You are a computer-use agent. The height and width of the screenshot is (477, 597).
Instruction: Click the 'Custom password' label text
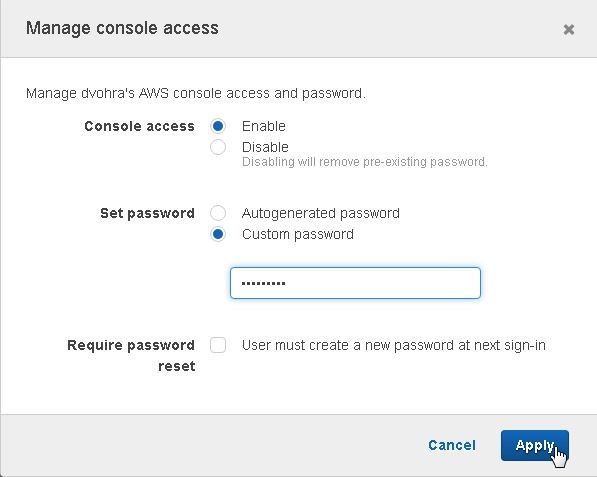click(298, 234)
